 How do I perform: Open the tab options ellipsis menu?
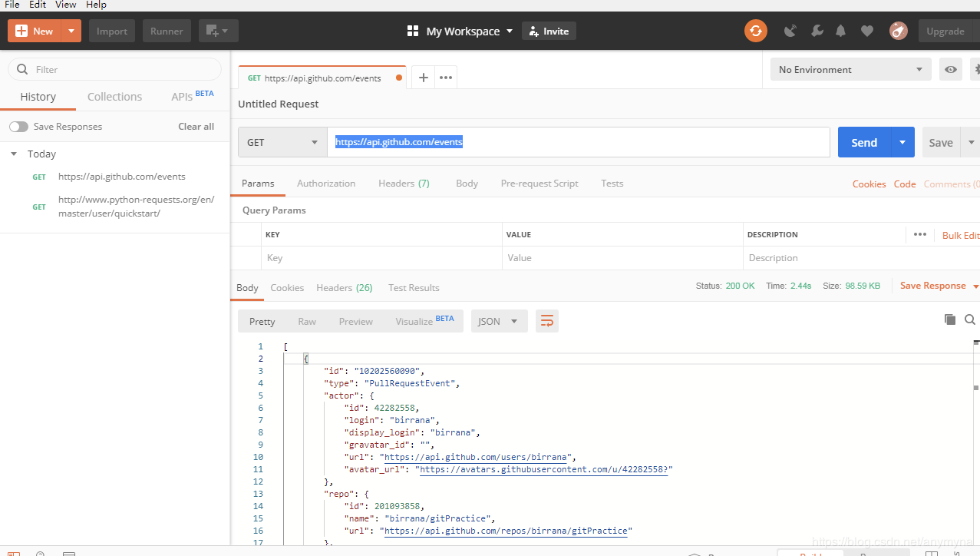click(x=445, y=78)
